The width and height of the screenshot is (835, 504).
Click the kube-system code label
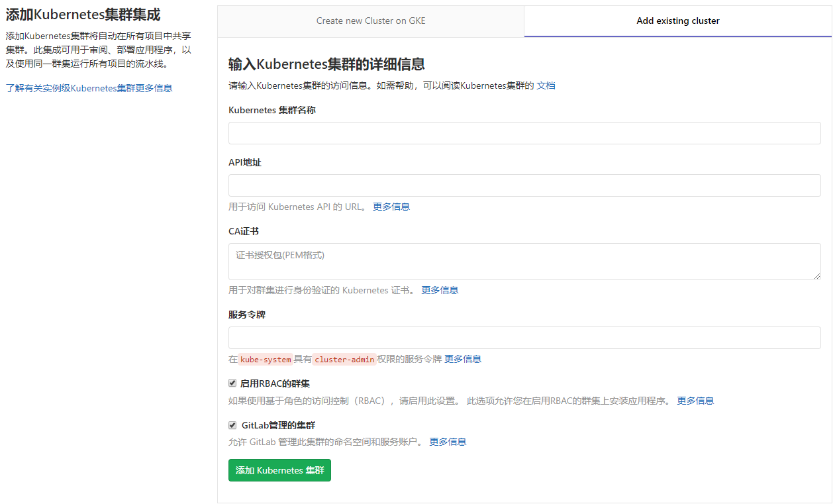(x=266, y=359)
